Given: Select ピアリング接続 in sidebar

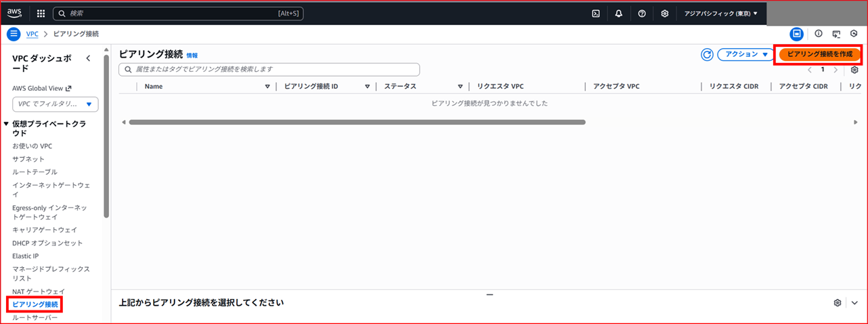Looking at the screenshot, I should 35,304.
